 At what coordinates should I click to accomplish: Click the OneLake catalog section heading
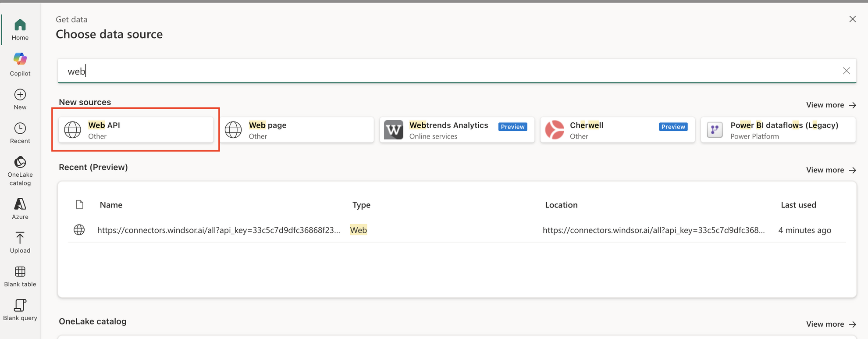(x=92, y=321)
